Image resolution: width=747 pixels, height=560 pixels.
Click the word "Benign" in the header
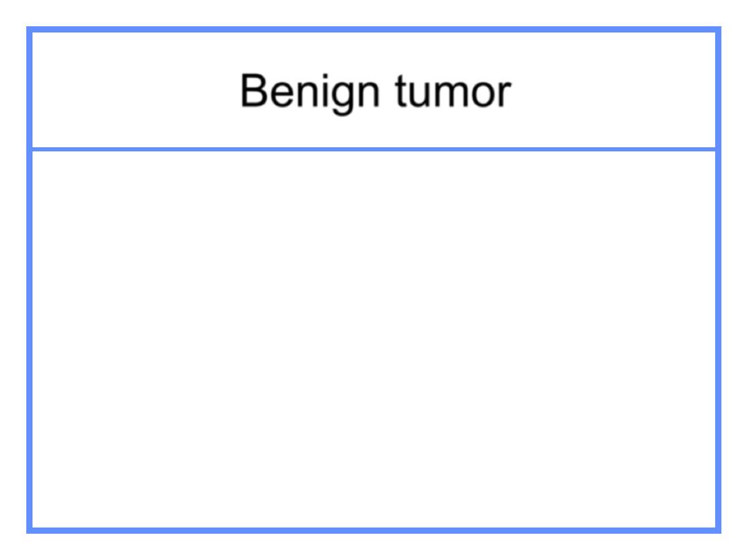(310, 92)
